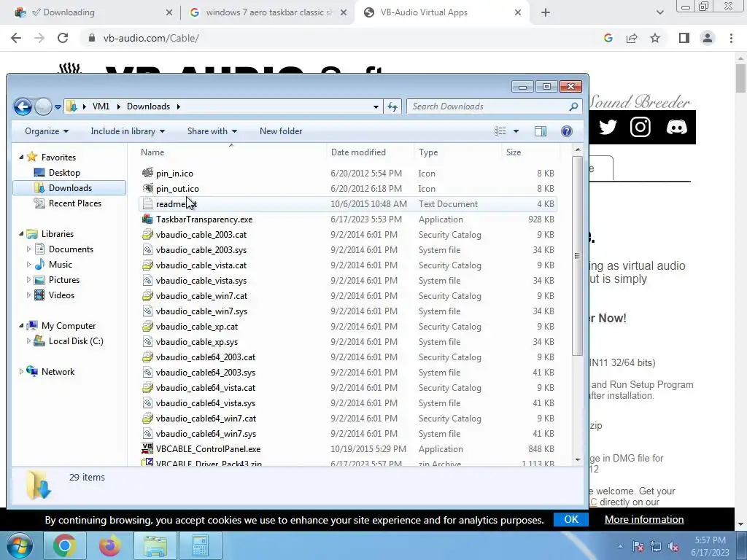Select Recent Places in navigation pane
The width and height of the screenshot is (747, 560).
pos(75,203)
